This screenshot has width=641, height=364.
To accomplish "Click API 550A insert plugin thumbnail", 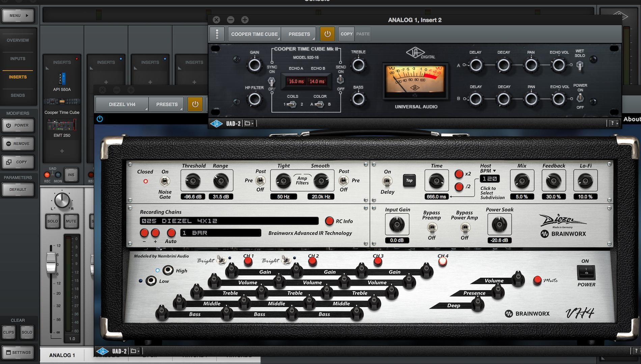I will coord(62,79).
